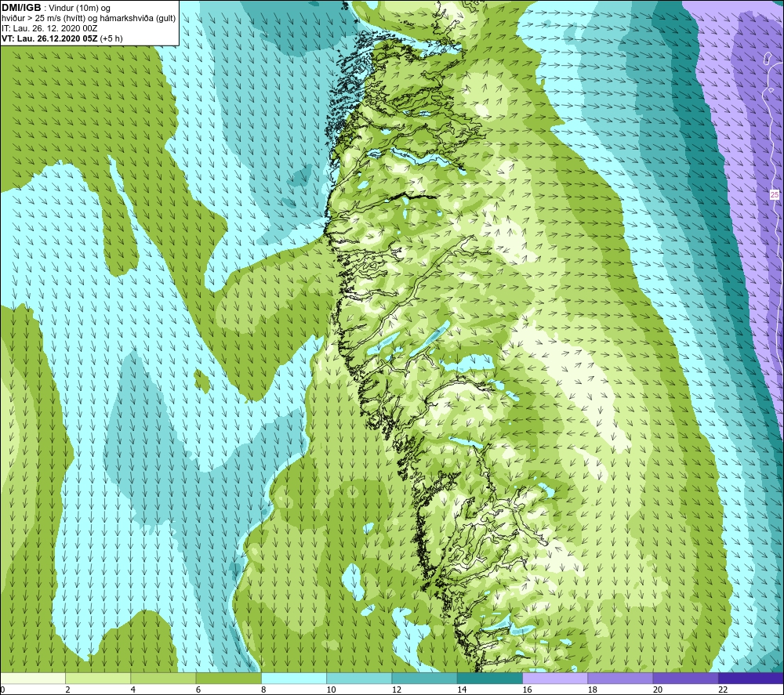Click the 'DMI/IGB' title text
Image resolution: width=784 pixels, height=695 pixels.
[x=21, y=8]
